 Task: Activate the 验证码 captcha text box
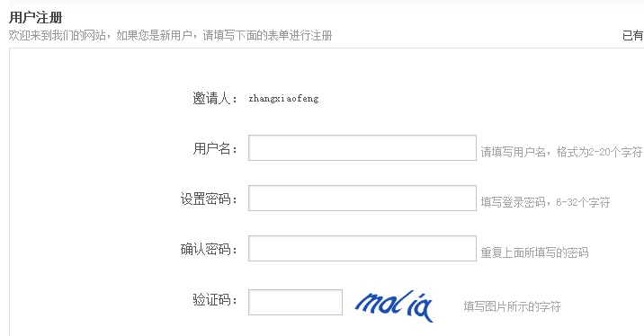point(295,303)
